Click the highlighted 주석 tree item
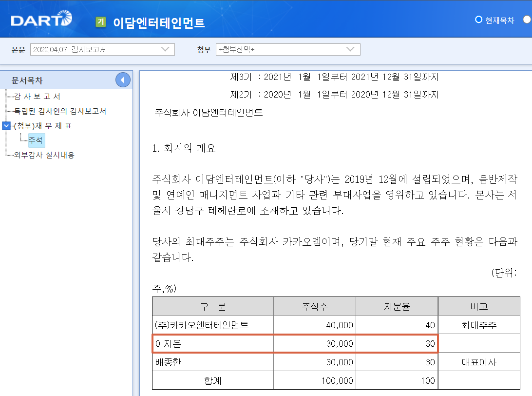The width and height of the screenshot is (532, 396). click(x=35, y=140)
